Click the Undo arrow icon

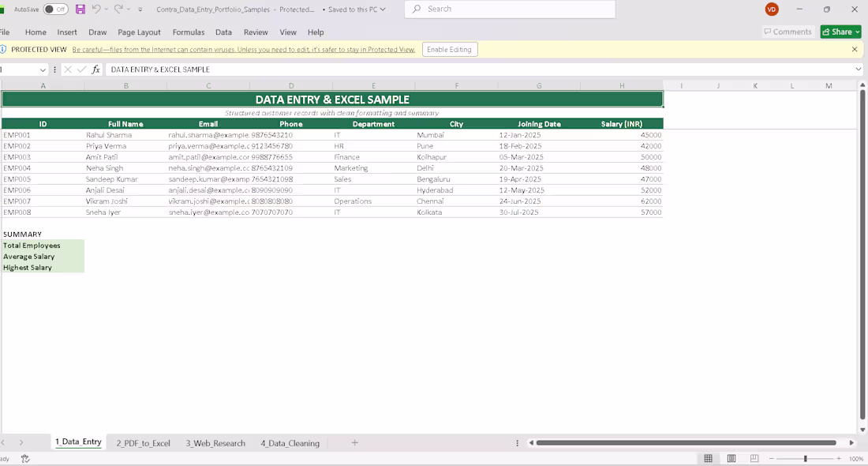(x=96, y=9)
